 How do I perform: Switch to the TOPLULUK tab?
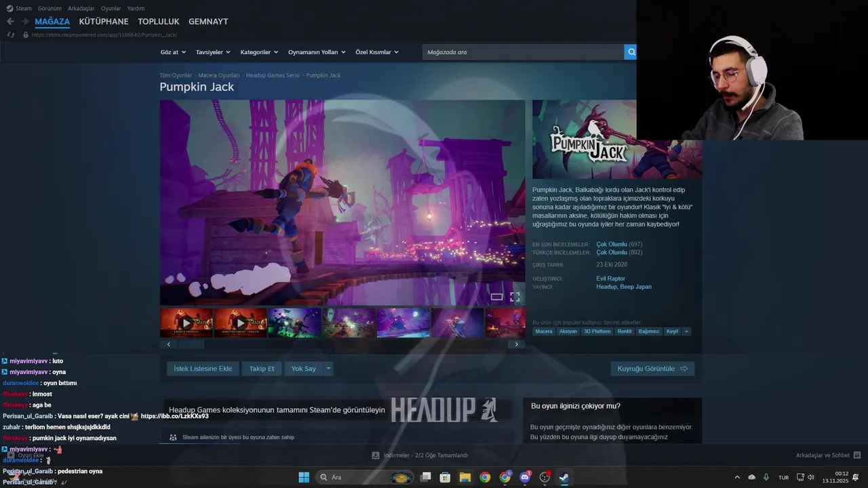(x=159, y=22)
